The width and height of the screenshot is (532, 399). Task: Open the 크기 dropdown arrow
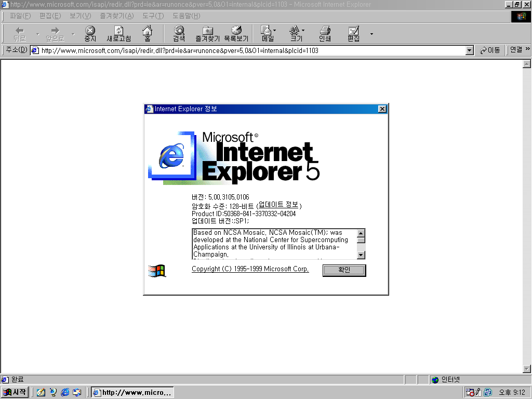[303, 30]
